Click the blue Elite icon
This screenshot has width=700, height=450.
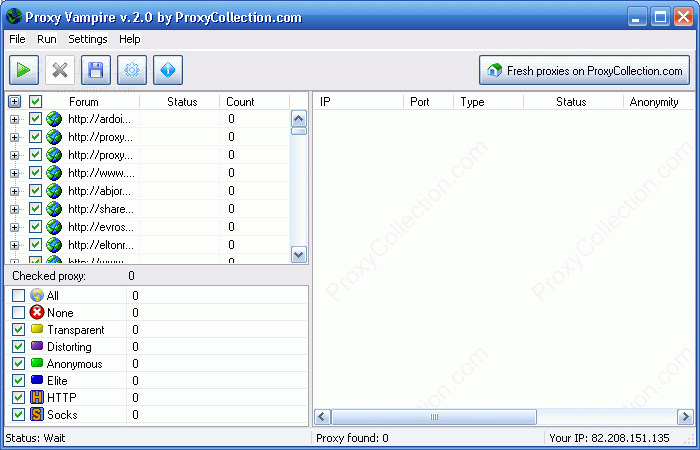point(37,380)
